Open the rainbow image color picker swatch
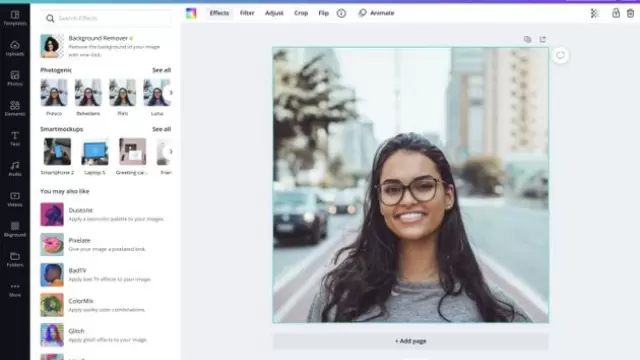This screenshot has width=640, height=360. tap(191, 13)
